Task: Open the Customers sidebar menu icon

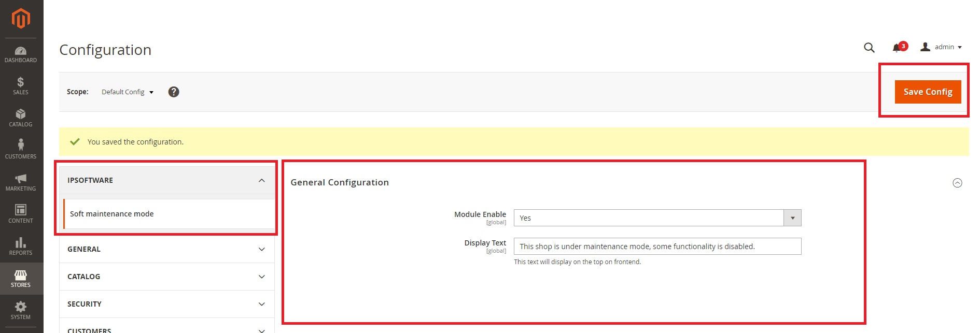Action: pos(21,144)
